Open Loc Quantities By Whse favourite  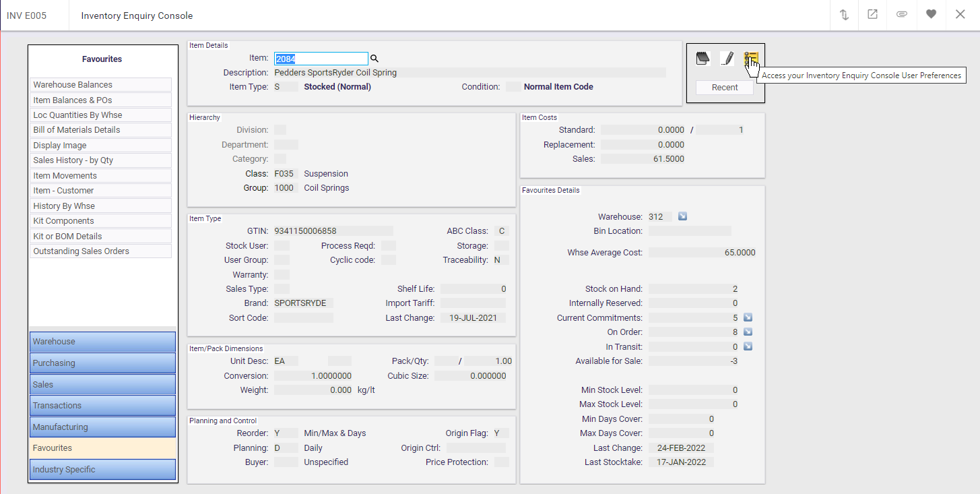101,115
